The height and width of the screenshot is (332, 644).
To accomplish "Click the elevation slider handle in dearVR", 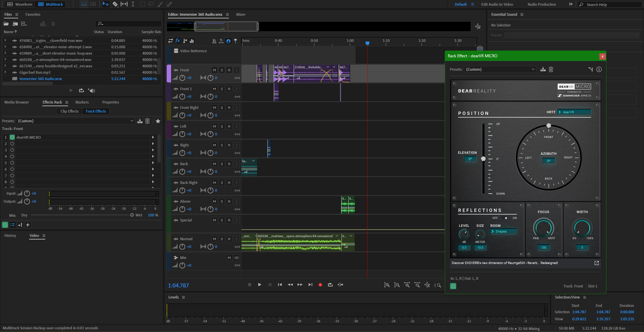I will [483, 159].
